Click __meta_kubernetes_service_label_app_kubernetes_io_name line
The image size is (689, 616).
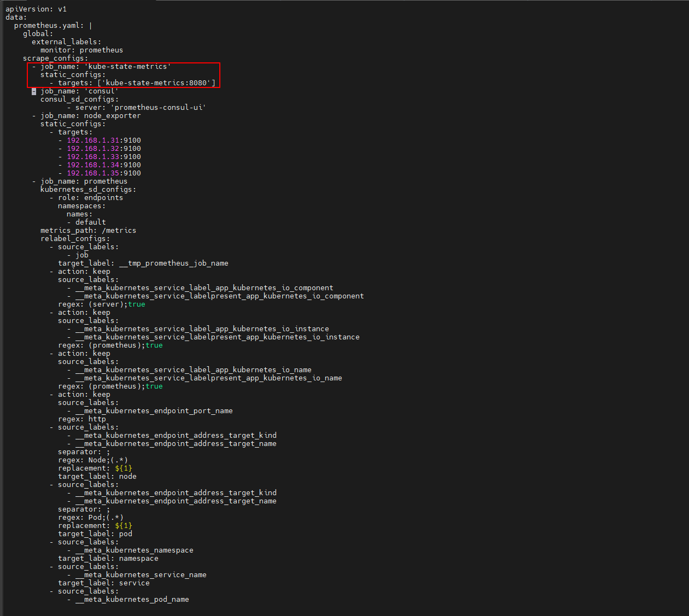click(189, 370)
